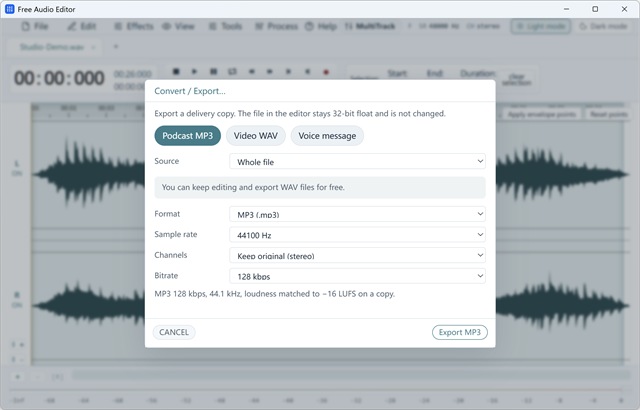Open the Sample rate dropdown showing 44100 Hz
This screenshot has height=410, width=640.
[357, 235]
